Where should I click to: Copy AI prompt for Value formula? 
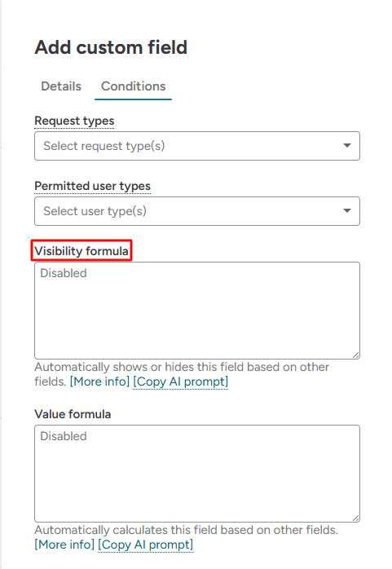(145, 545)
